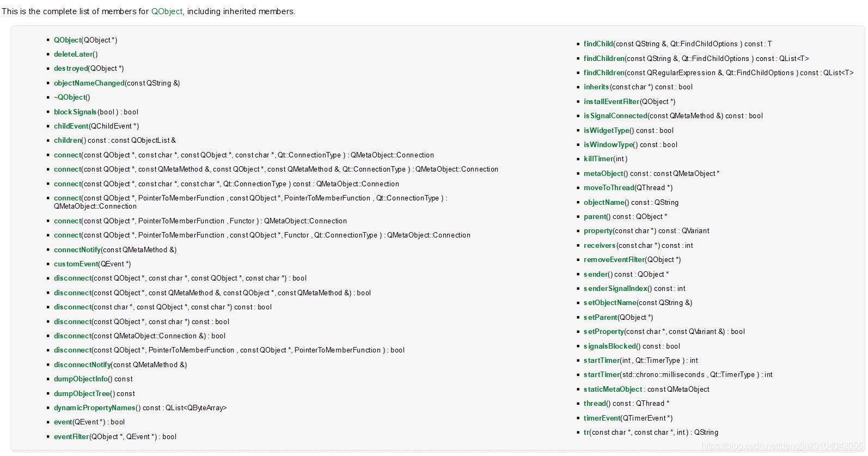The height and width of the screenshot is (456, 868).
Task: Open the childEvent(QChildEvent *) link
Action: [x=71, y=126]
